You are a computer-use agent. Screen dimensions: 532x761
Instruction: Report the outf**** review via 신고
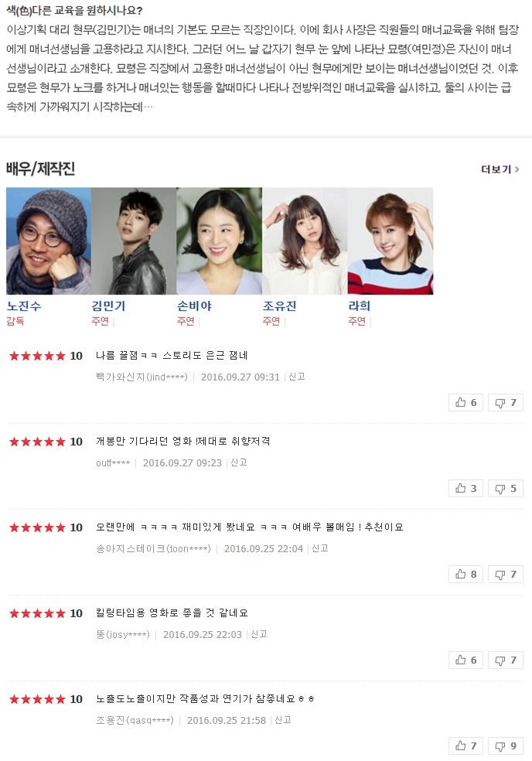[x=239, y=462]
